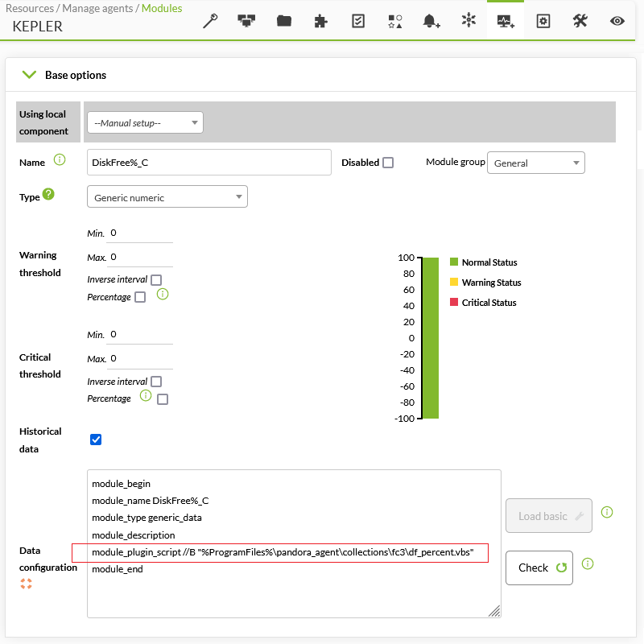Viewport: 644px width, 644px height.
Task: Click the checklist clipboard icon
Action: (358, 21)
